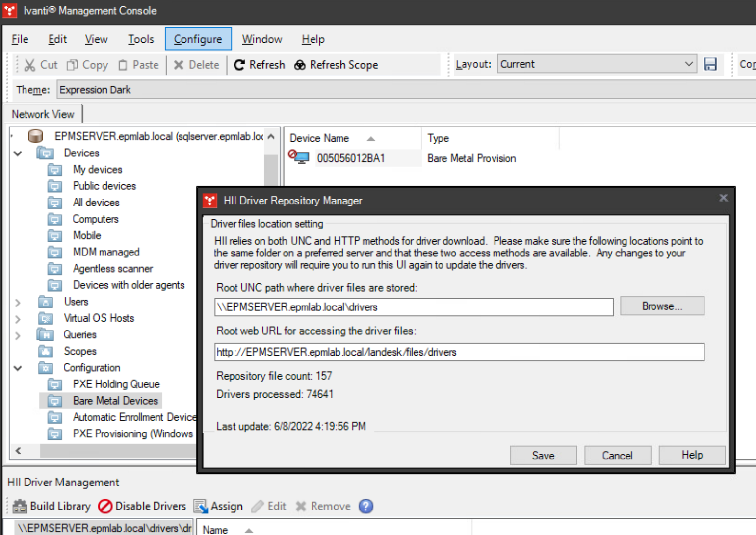The image size is (756, 535).
Task: Select the Cut icon
Action: click(x=29, y=65)
